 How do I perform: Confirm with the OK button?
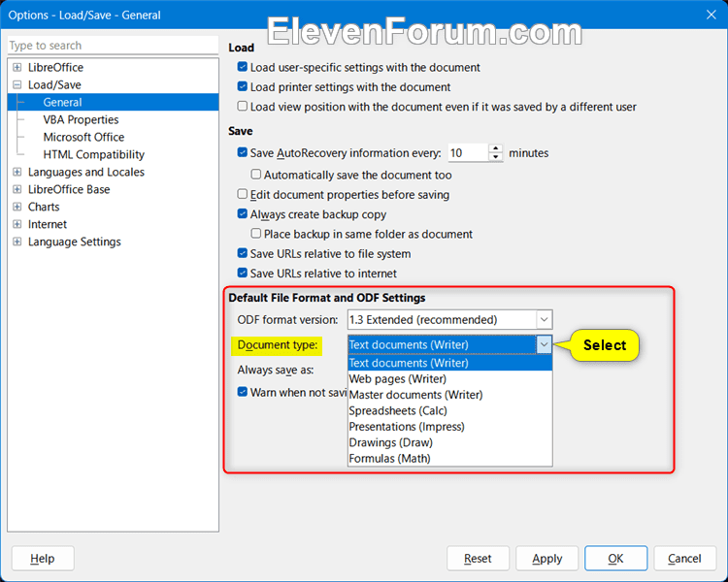click(615, 559)
